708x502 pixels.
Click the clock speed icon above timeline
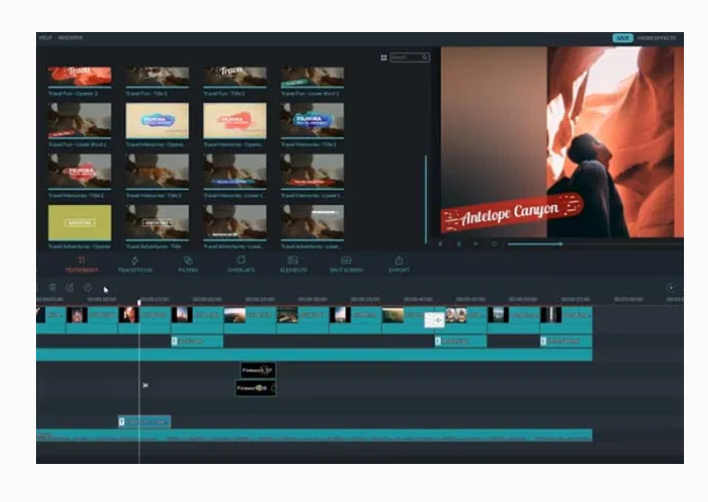88,287
